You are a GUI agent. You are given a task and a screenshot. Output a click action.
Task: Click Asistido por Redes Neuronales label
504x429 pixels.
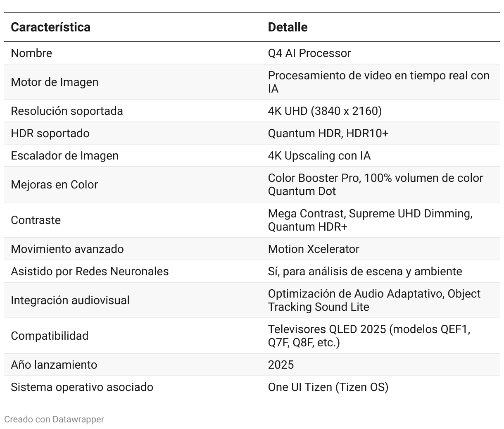coord(90,272)
